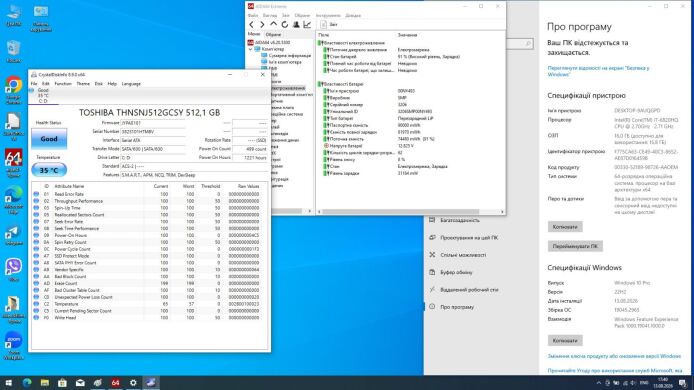Viewport: 694px width, 390px height.
Task: Open the security details link in Settings
Action: pyautogui.click(x=598, y=71)
